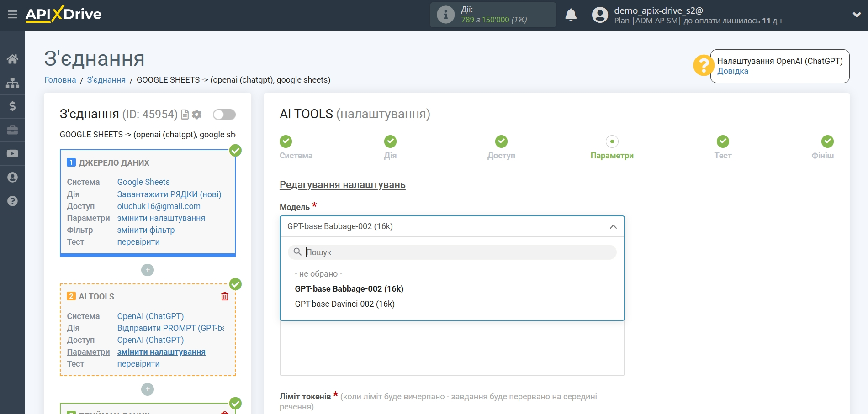The height and width of the screenshot is (414, 868).
Task: Click the yellow question mark help icon
Action: click(x=703, y=65)
